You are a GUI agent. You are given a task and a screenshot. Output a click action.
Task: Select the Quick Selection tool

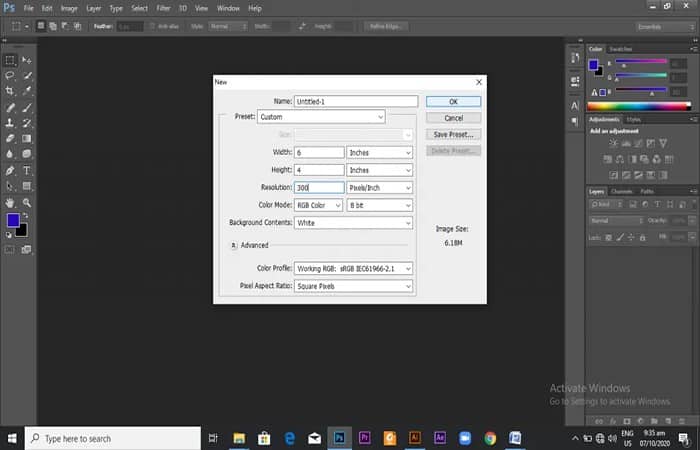[27, 75]
